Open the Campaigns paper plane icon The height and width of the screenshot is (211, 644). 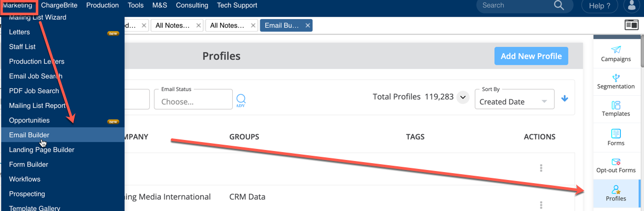coord(616,49)
